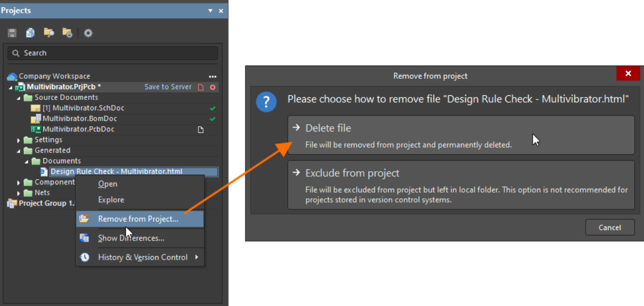The height and width of the screenshot is (306, 644).
Task: Click the documents icon in the Projects toolbar
Action: (30, 33)
